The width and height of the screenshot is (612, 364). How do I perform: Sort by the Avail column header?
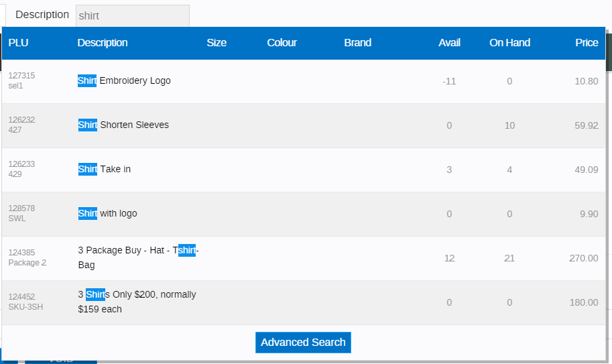point(449,43)
